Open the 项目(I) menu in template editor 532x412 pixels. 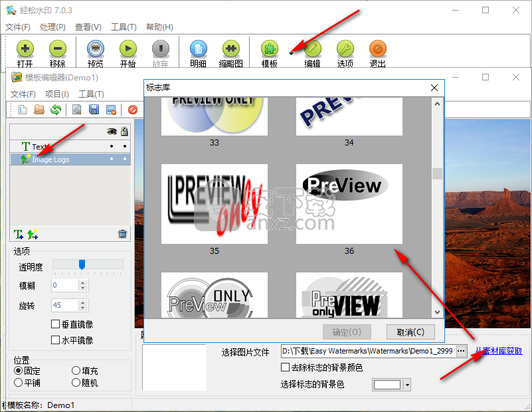(x=57, y=94)
